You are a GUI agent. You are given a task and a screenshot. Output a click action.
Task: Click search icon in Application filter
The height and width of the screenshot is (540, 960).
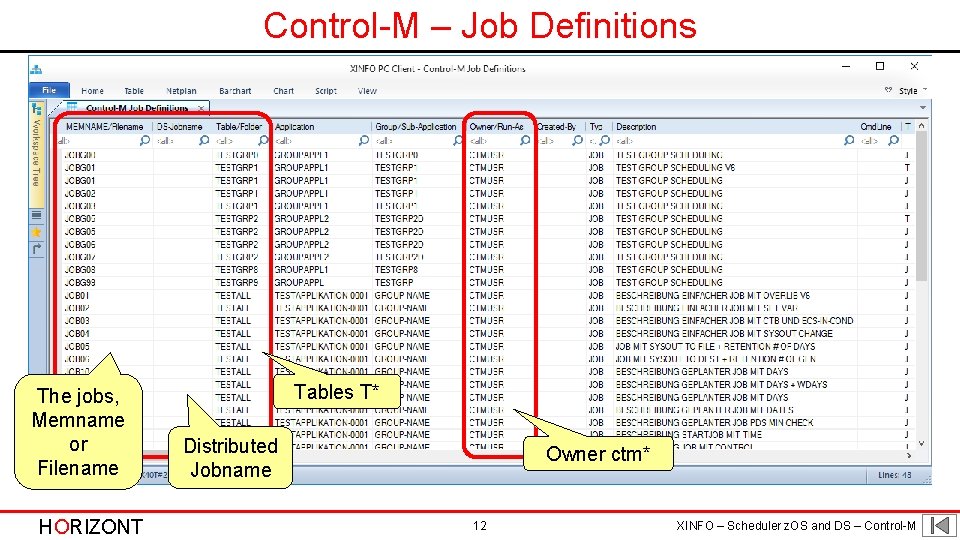[x=364, y=140]
